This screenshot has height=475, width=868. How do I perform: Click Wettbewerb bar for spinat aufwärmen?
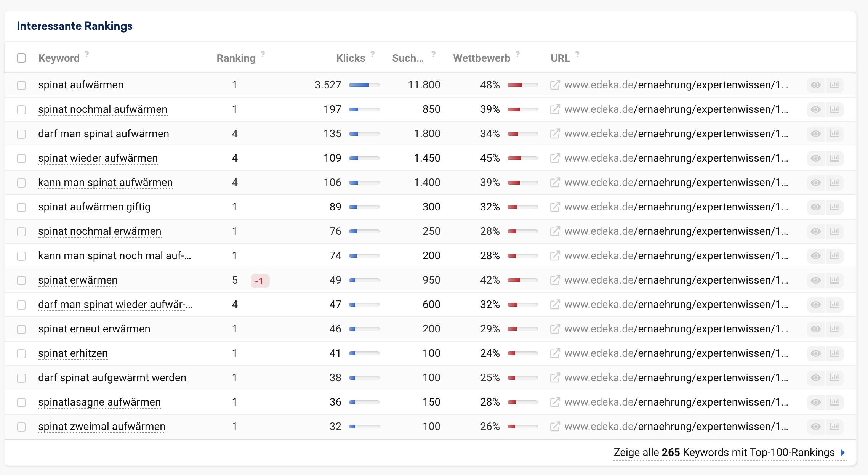[522, 85]
